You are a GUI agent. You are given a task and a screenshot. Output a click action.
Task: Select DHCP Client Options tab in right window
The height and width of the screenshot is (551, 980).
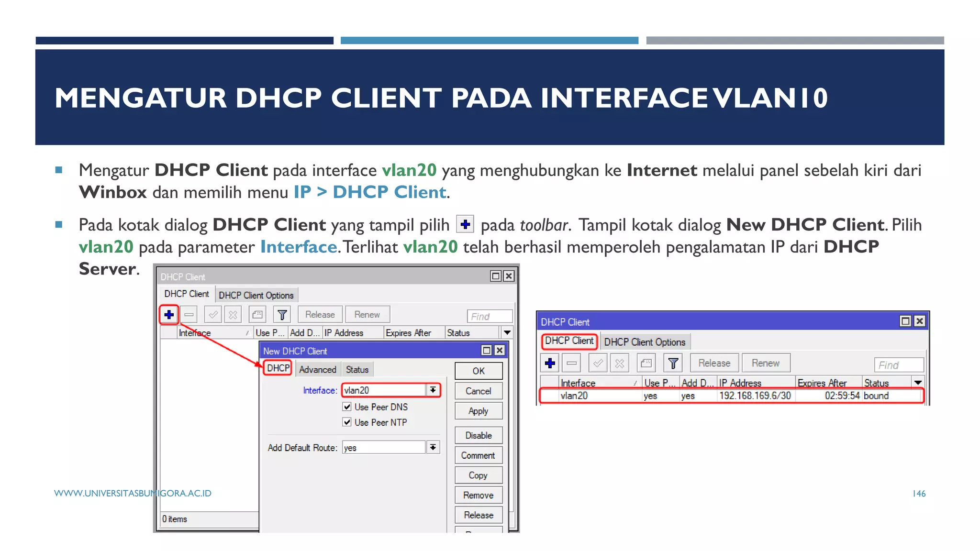click(645, 342)
